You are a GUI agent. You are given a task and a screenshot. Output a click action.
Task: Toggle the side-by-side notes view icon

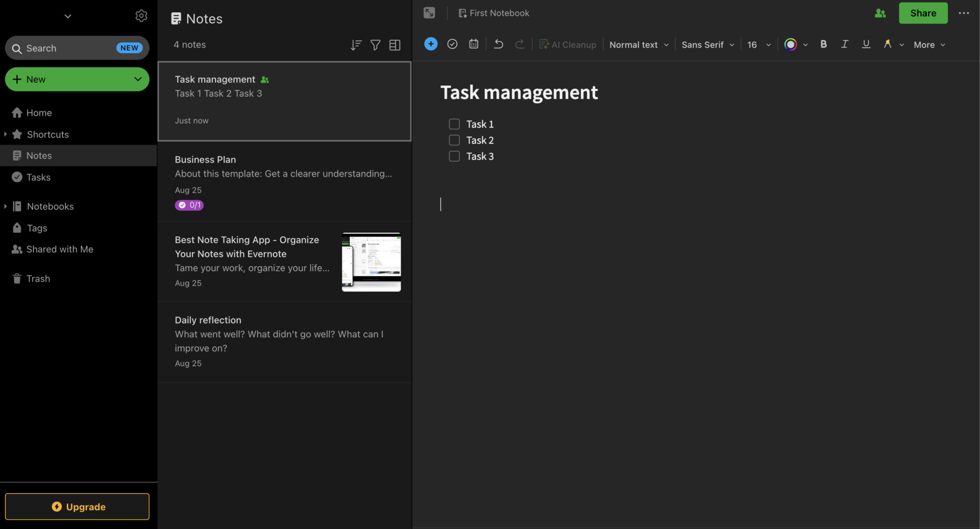(x=395, y=45)
